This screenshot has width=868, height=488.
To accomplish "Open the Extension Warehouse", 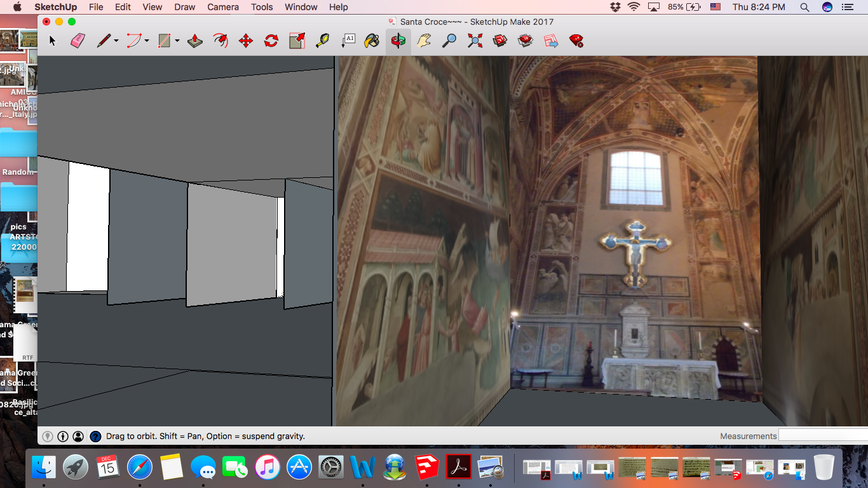I will pyautogui.click(x=526, y=41).
